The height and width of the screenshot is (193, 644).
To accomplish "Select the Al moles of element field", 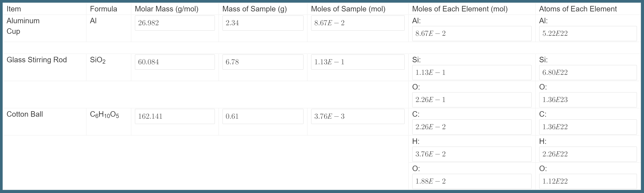I will (x=472, y=33).
